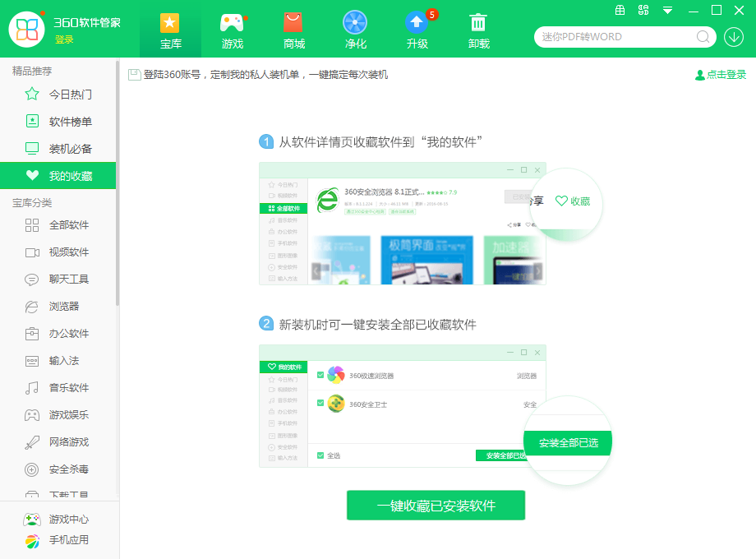756x559 pixels.
Task: Click the camera icon beside 视频软件
Action: (32, 252)
